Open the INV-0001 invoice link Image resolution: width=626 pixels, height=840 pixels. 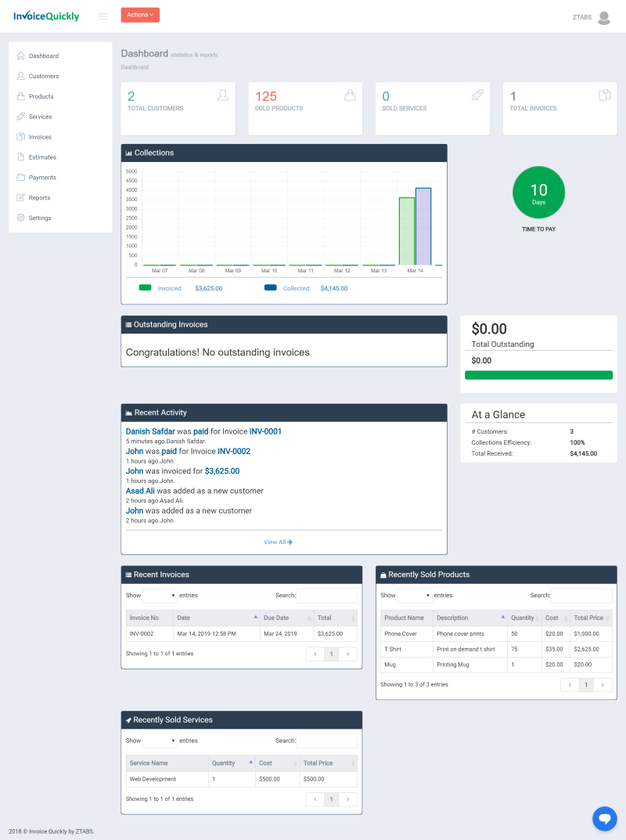(265, 431)
